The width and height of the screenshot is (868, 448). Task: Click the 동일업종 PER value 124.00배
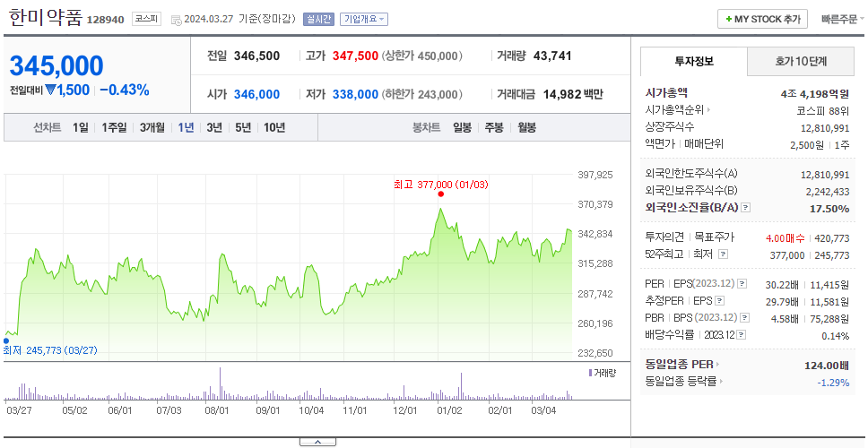[x=827, y=366]
